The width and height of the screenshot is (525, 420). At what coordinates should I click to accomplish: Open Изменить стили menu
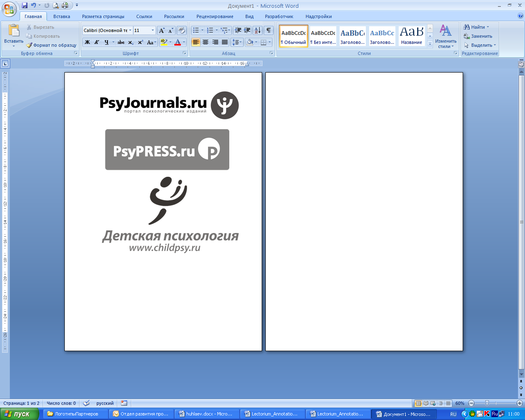coord(446,36)
